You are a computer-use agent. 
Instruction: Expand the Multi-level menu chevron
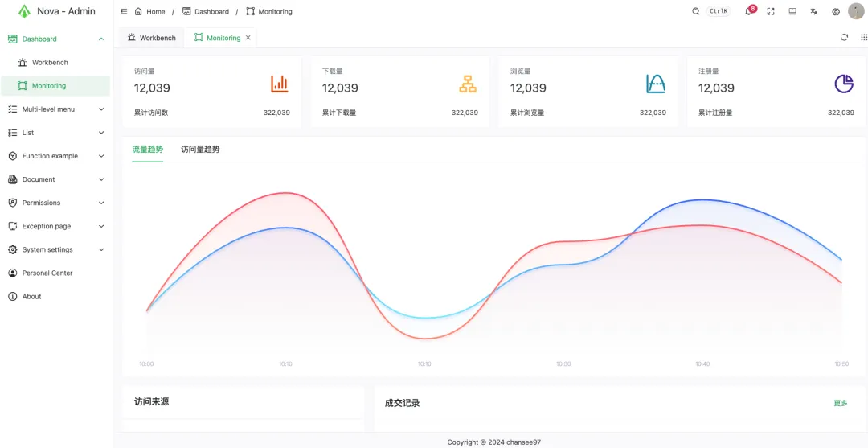[x=101, y=109]
